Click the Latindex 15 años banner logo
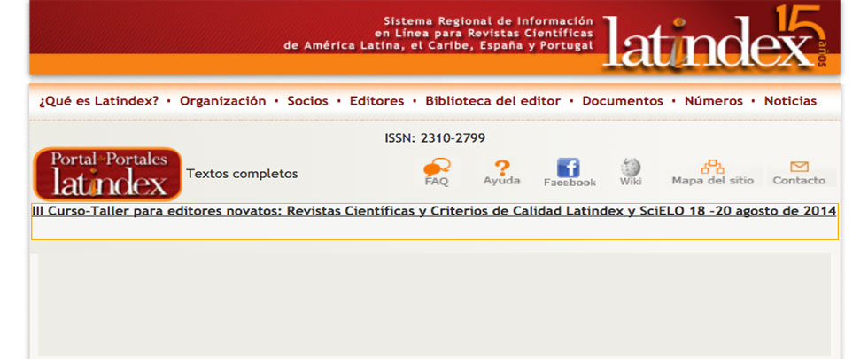868x359 pixels. tap(714, 37)
